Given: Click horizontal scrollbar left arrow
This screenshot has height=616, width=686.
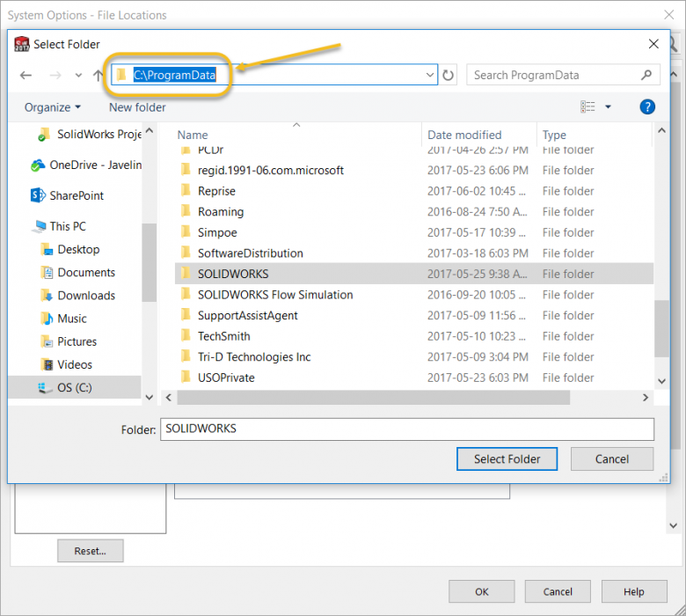Looking at the screenshot, I should [x=169, y=398].
